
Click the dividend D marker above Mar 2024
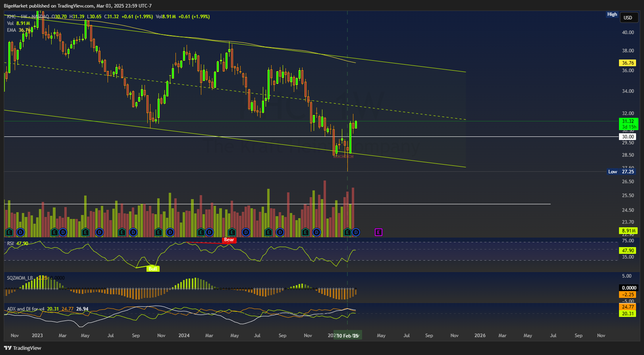[x=209, y=232]
